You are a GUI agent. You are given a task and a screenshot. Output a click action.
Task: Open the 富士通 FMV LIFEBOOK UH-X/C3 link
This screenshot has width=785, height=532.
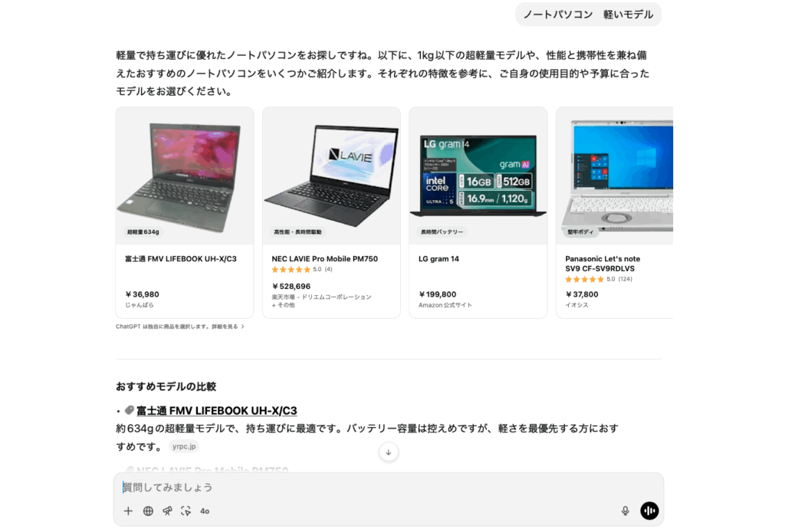click(217, 411)
